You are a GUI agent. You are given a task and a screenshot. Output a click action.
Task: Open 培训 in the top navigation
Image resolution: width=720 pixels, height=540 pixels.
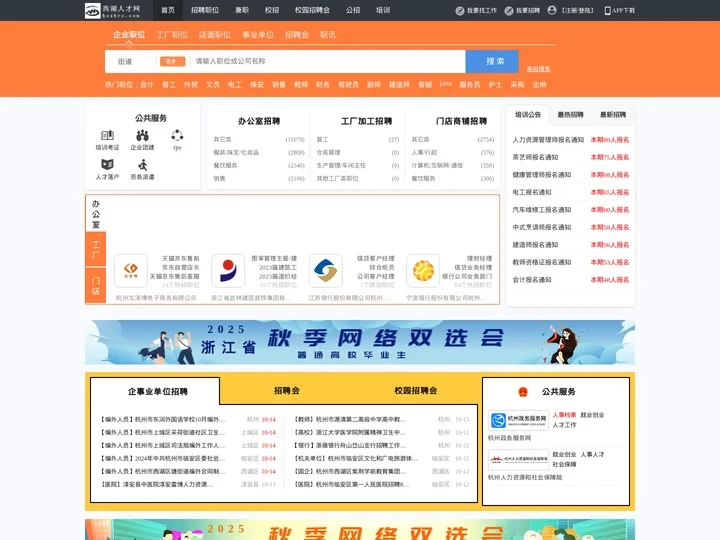click(x=383, y=10)
